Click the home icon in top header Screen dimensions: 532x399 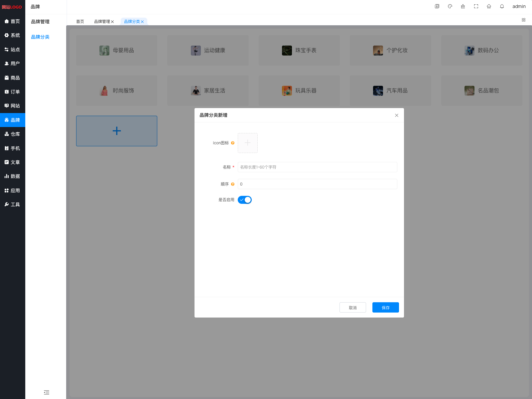[489, 6]
